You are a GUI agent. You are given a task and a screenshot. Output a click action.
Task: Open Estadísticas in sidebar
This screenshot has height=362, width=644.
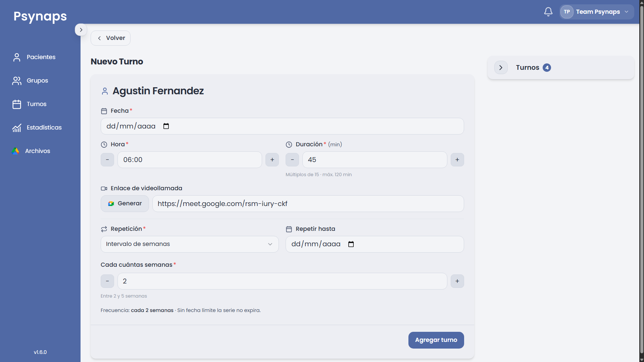coord(37,127)
